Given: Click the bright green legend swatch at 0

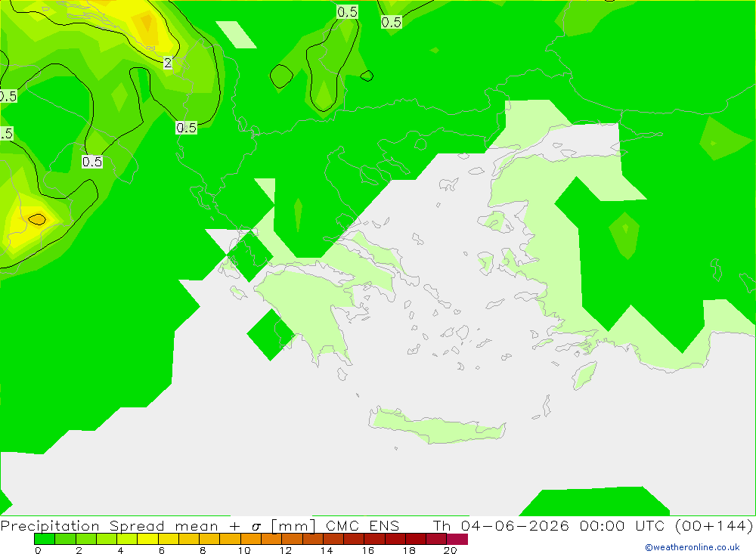Looking at the screenshot, I should tap(45, 539).
